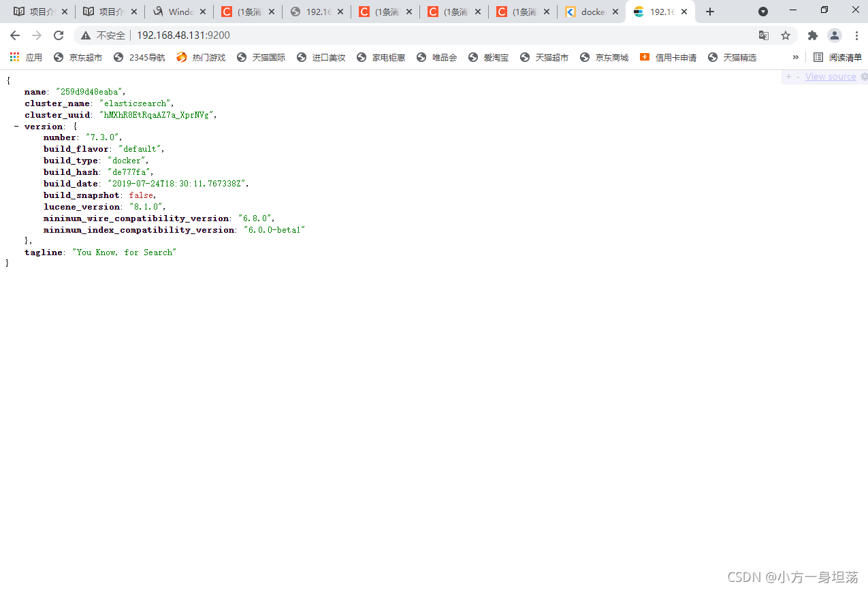Click the tagline "You Know, for Search"
The width and height of the screenshot is (868, 590).
click(x=125, y=252)
